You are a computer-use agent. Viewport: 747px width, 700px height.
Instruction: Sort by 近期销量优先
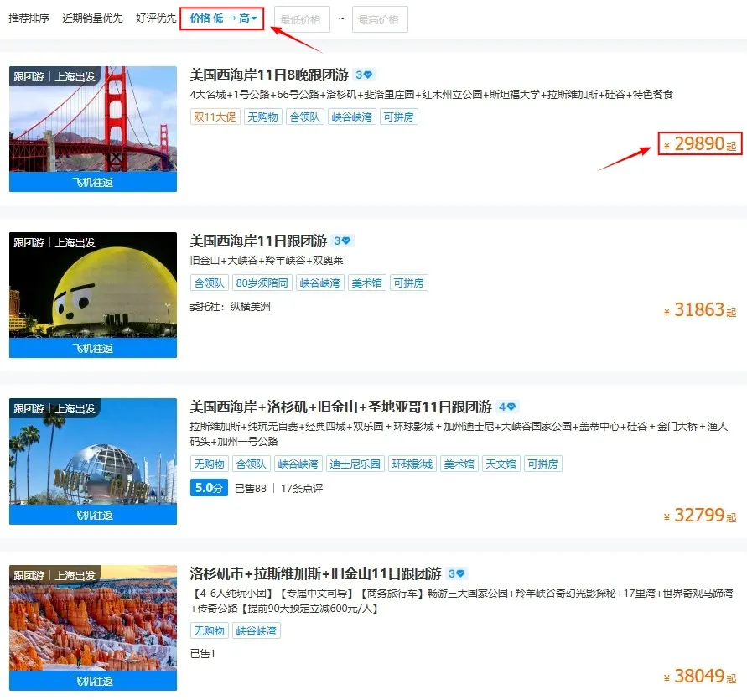[x=91, y=18]
